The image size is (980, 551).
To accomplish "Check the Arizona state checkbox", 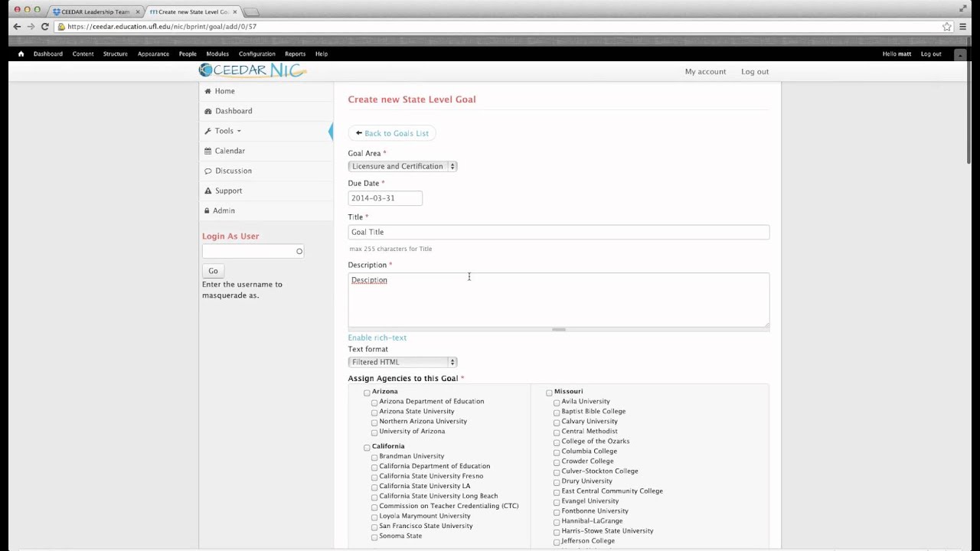I will (x=367, y=393).
